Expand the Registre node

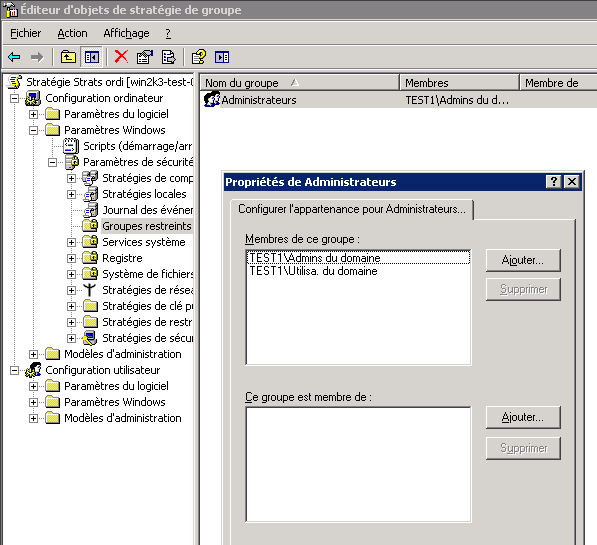click(x=72, y=258)
